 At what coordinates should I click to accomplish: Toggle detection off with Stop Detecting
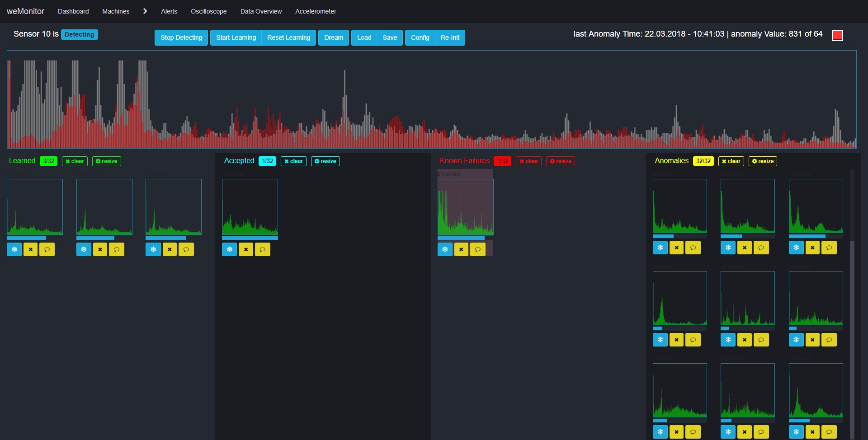click(x=181, y=37)
